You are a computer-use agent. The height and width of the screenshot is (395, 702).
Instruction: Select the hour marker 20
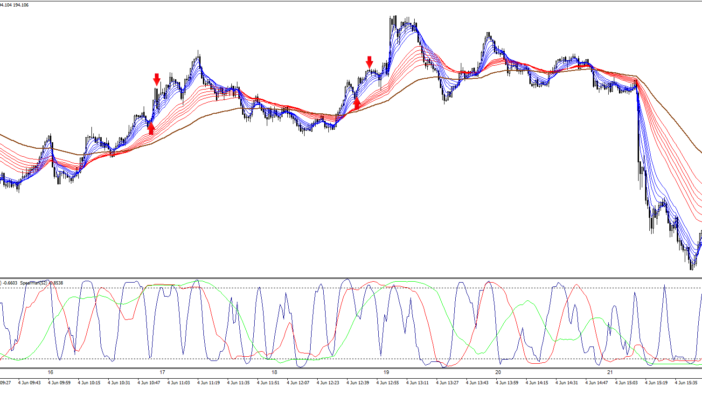coord(498,372)
